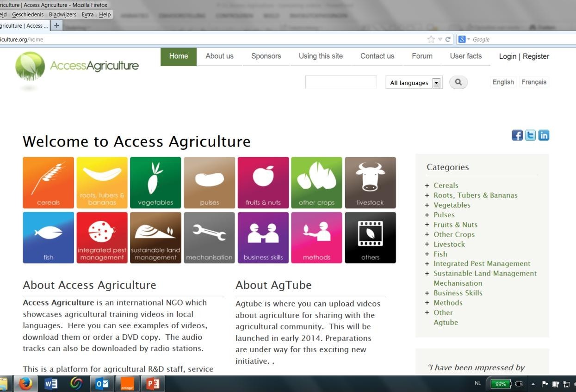Viewport: 576px width, 392px height.
Task: Open the mechanisation category tile
Action: click(x=209, y=238)
